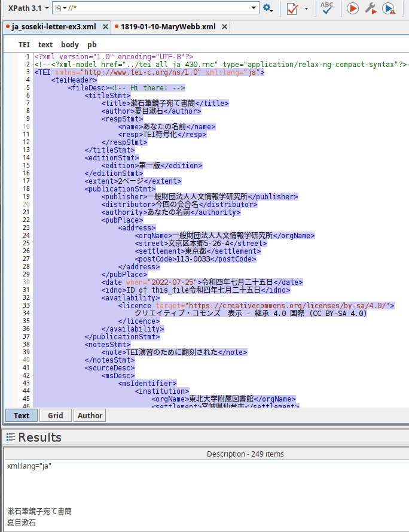409x532 pixels.
Task: Click the xml-model comment on line 2
Action: tap(221, 65)
